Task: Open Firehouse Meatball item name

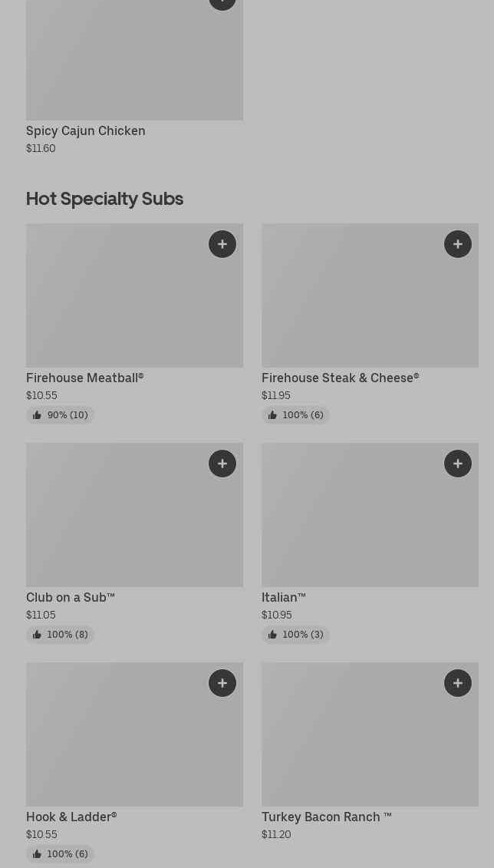Action: [85, 378]
